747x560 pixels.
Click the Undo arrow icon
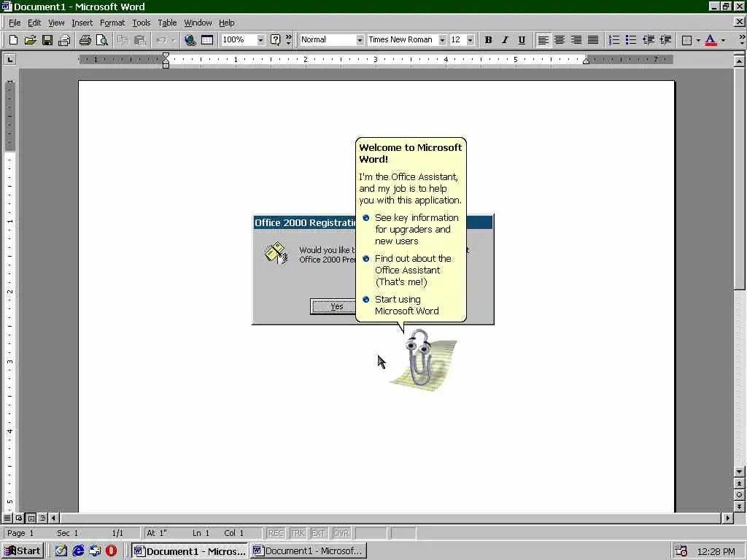(x=161, y=40)
